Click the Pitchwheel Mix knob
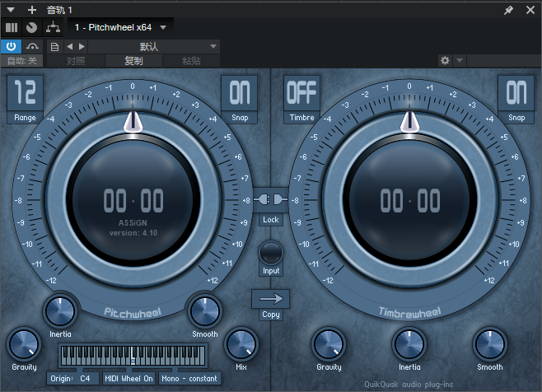This screenshot has height=392, width=542. pos(241,343)
